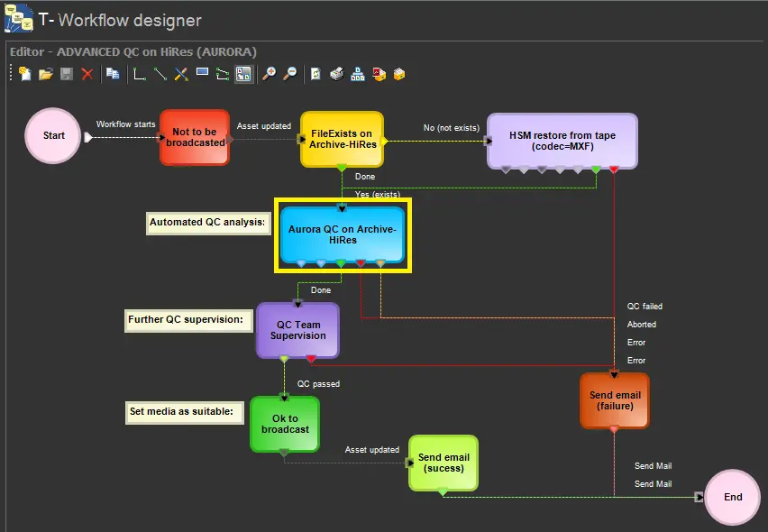Open a workflow with the folder icon

coord(45,74)
